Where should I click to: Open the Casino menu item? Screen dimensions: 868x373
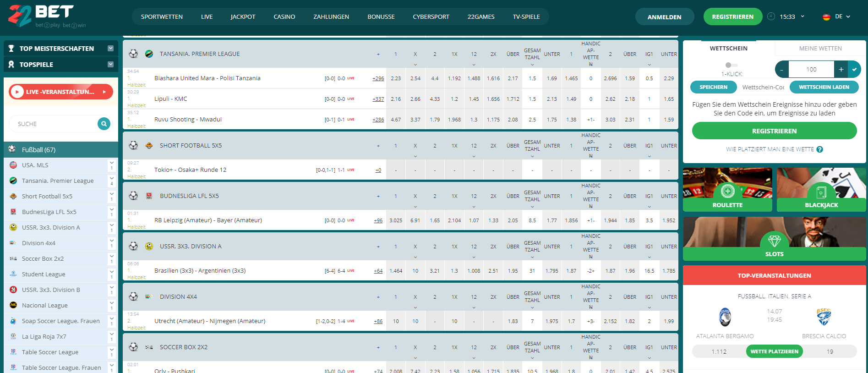coord(284,16)
